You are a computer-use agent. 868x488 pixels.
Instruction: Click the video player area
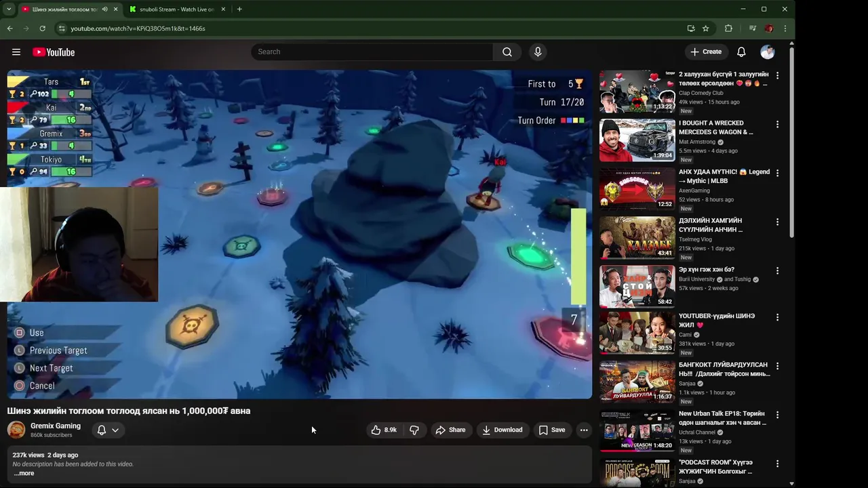pyautogui.click(x=299, y=235)
